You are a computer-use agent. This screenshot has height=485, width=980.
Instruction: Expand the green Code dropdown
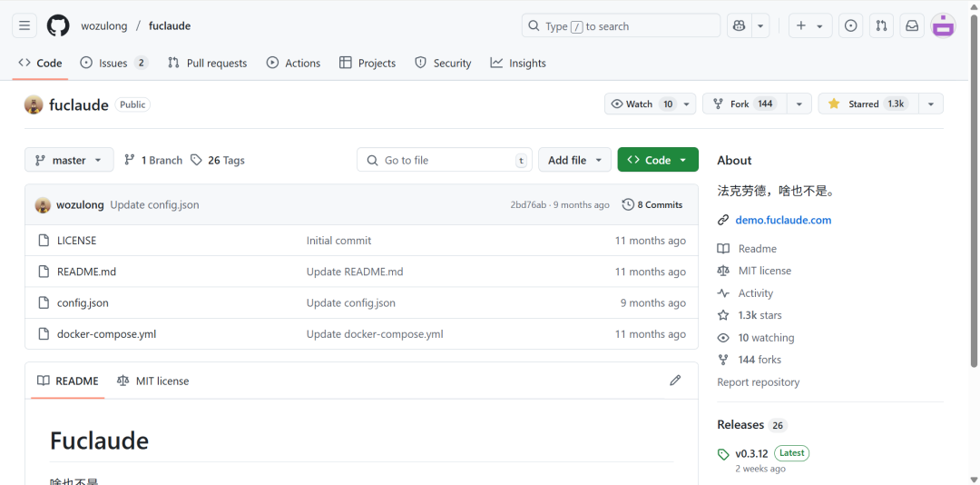coord(658,160)
